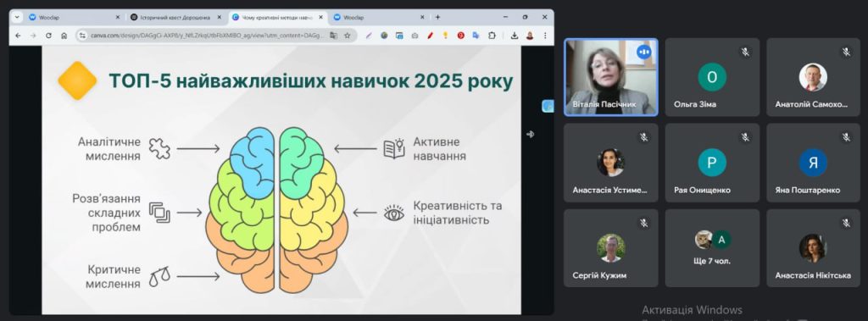Viewport: 868px width, 321px height.
Task: Select Віталія Пасічник video tile
Action: coord(611,77)
